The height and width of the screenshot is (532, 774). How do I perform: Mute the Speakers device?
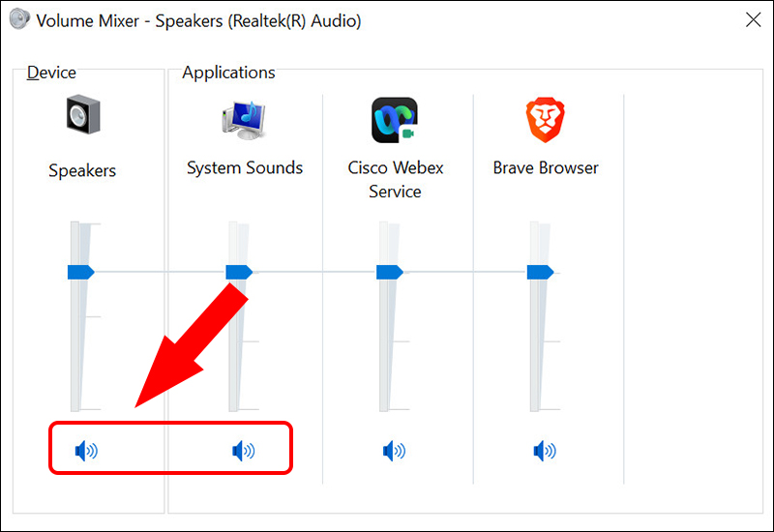[x=86, y=450]
